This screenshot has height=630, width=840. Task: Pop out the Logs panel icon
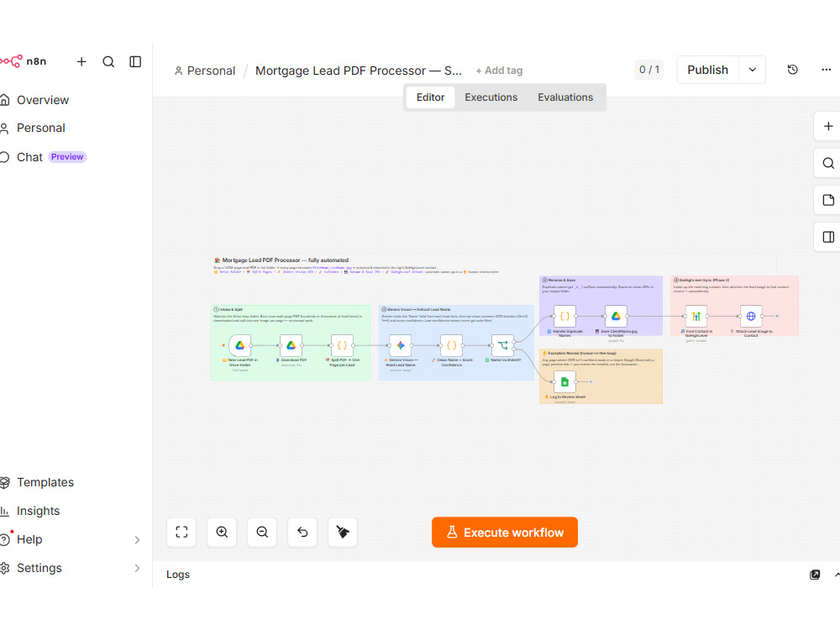point(814,575)
